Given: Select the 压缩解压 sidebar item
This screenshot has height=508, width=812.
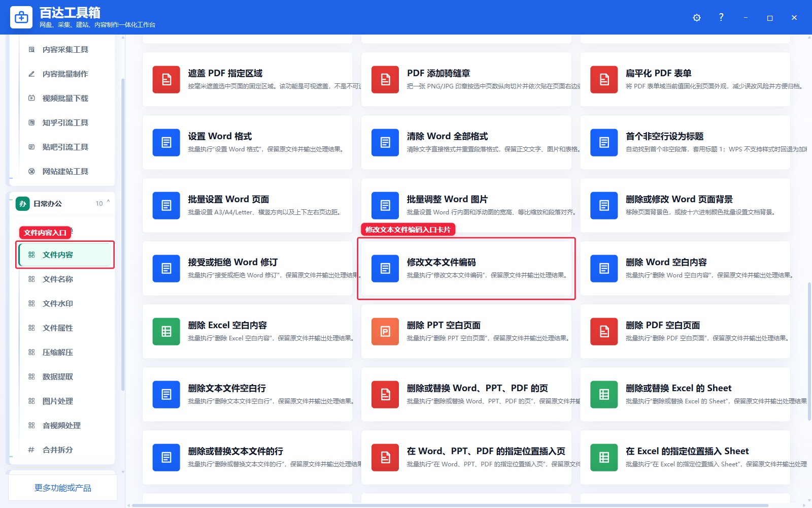Looking at the screenshot, I should click(65, 353).
